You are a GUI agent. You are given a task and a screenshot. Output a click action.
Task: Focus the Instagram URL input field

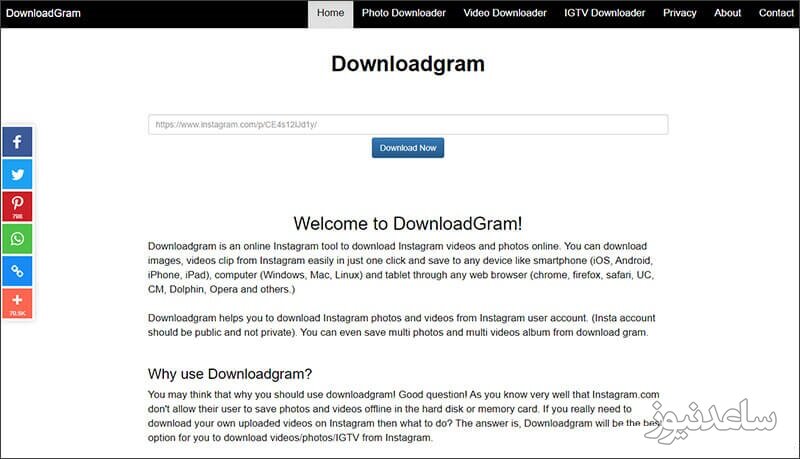coord(408,124)
